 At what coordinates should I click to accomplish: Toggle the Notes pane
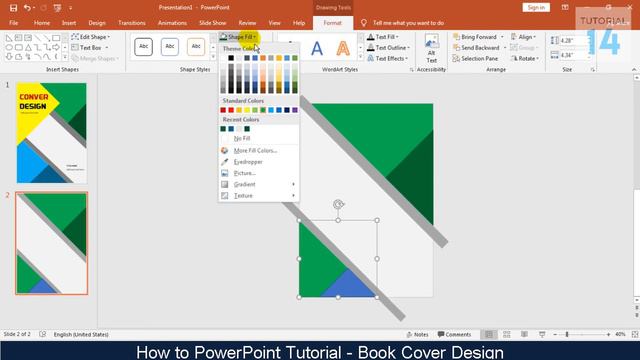point(417,334)
